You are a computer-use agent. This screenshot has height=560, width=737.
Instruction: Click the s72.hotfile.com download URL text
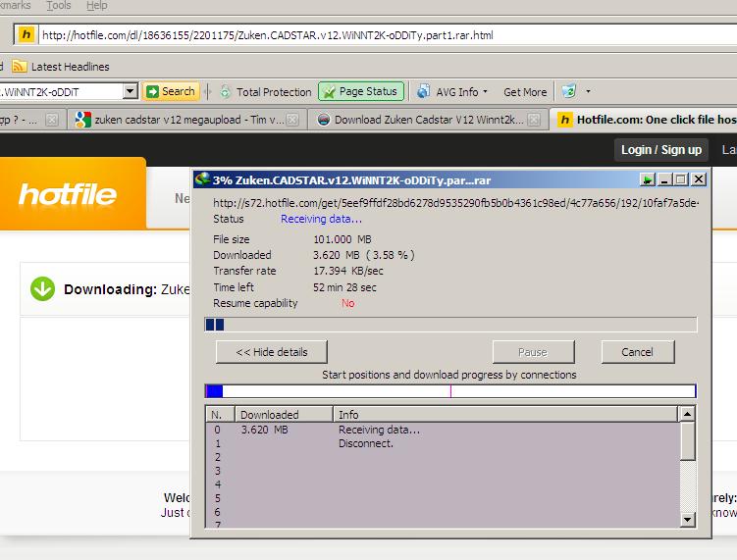[455, 203]
